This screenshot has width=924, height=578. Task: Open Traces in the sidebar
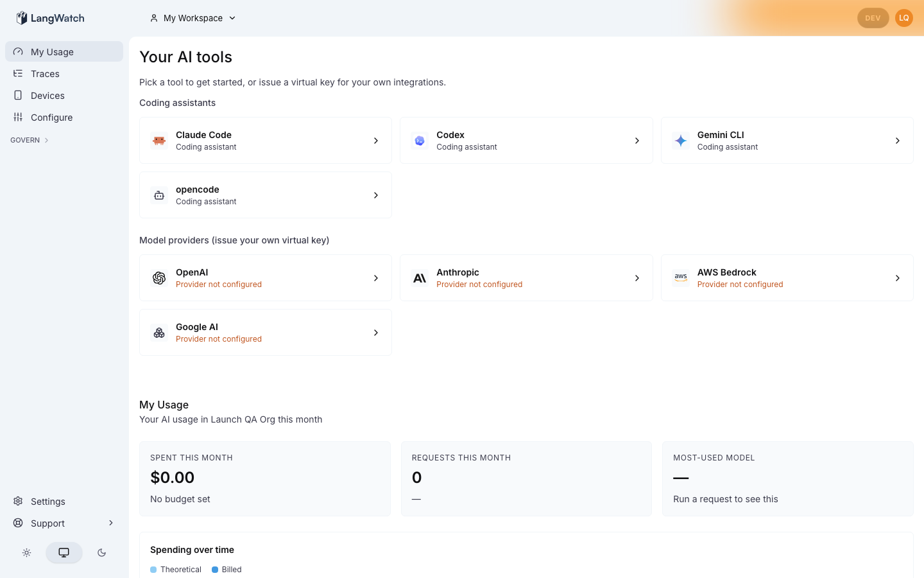64,74
